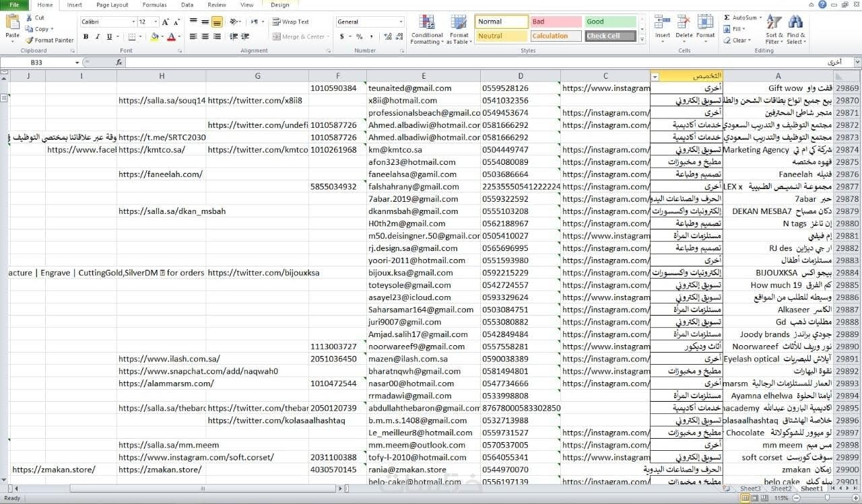862x504 pixels.
Task: Click the Accounting Number Format dollar icon
Action: point(342,37)
